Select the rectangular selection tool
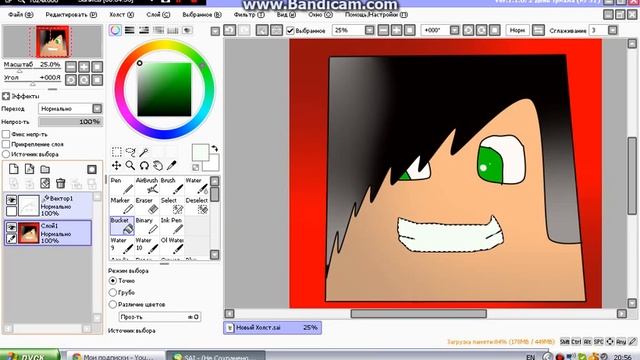The height and width of the screenshot is (360, 640). point(117,152)
